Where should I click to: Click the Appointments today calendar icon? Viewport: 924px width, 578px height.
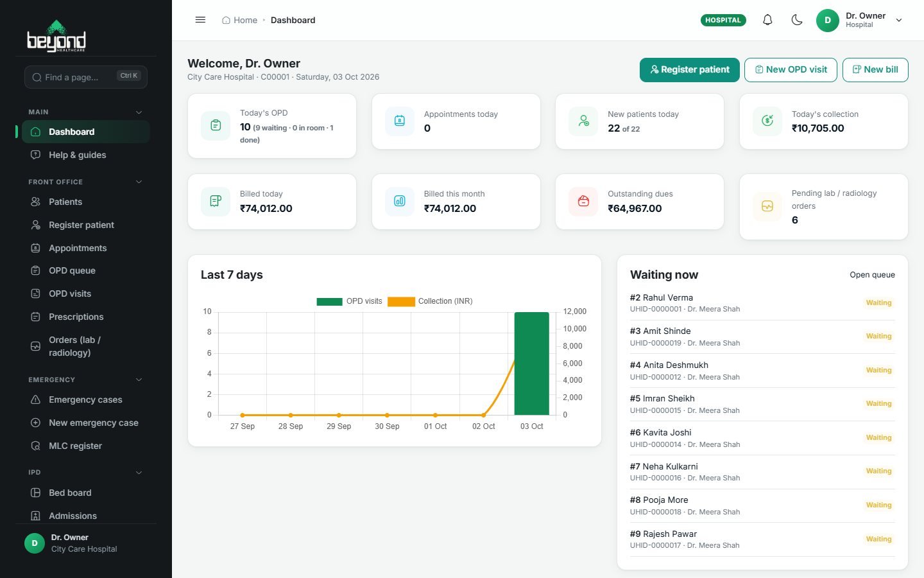point(400,121)
